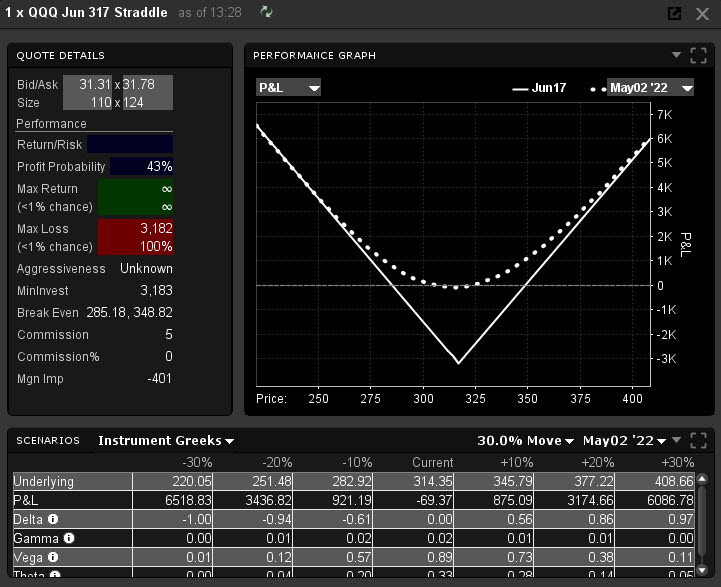Screen dimensions: 721x587
Task: Refresh the straddle quote data
Action: click(x=266, y=11)
